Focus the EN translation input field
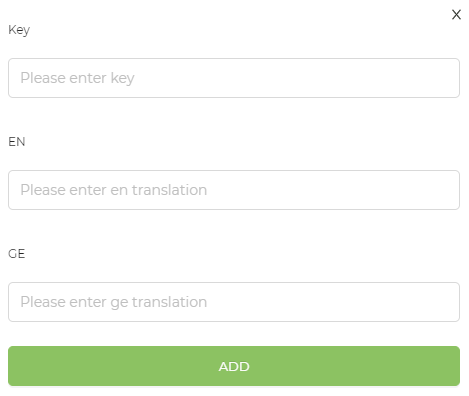This screenshot has width=469, height=396. [234, 190]
